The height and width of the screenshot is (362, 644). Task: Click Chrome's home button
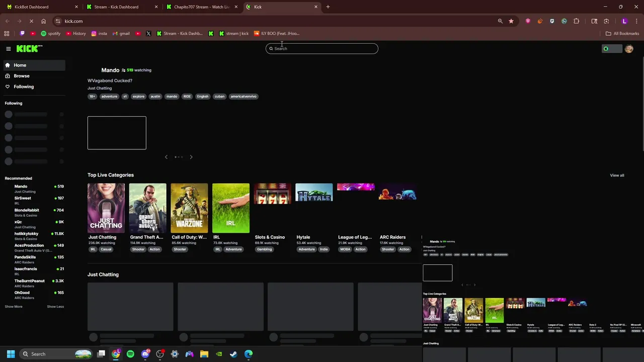click(x=43, y=21)
